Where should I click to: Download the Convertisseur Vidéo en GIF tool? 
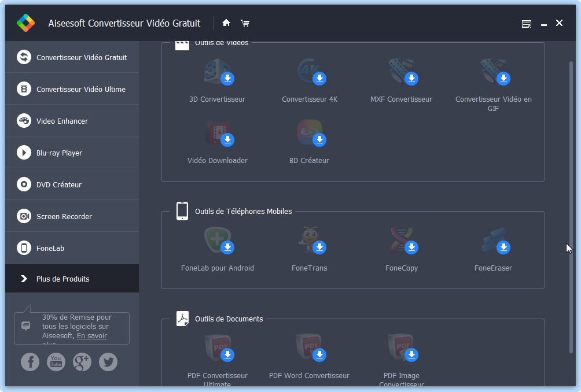(x=503, y=79)
